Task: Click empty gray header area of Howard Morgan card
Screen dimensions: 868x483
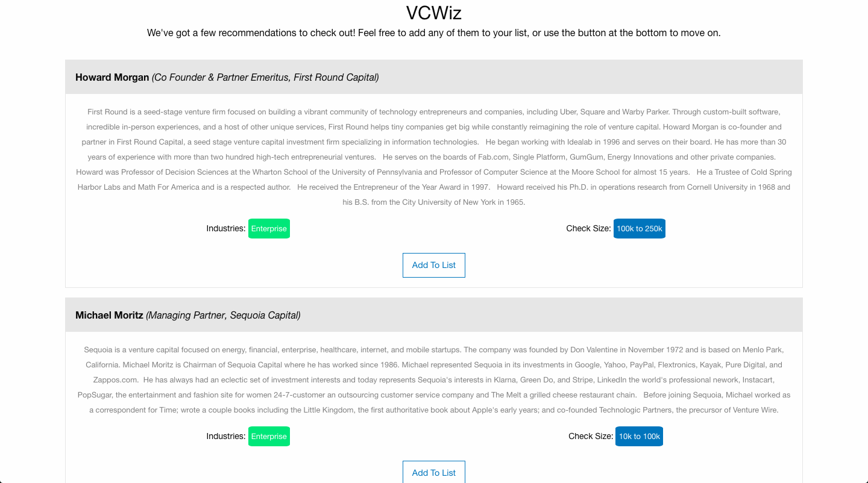Action: click(591, 77)
